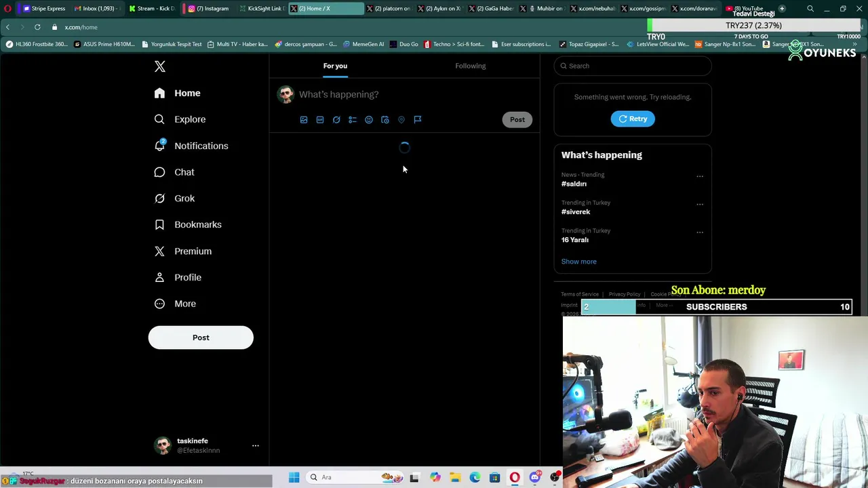Click Show more under trends

tap(579, 262)
